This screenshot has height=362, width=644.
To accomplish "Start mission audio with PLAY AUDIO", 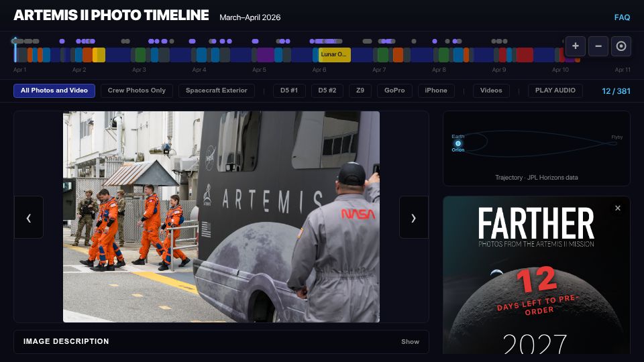I will pyautogui.click(x=555, y=90).
